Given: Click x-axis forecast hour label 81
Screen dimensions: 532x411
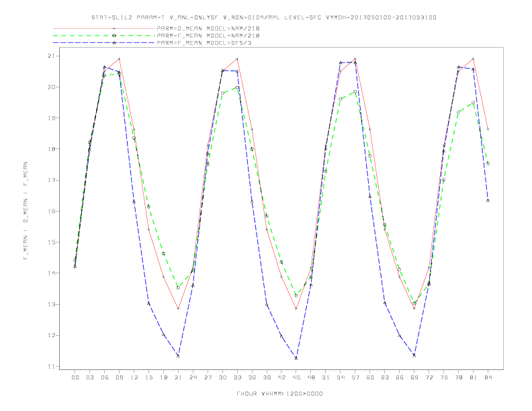Looking at the screenshot, I should click(474, 377).
